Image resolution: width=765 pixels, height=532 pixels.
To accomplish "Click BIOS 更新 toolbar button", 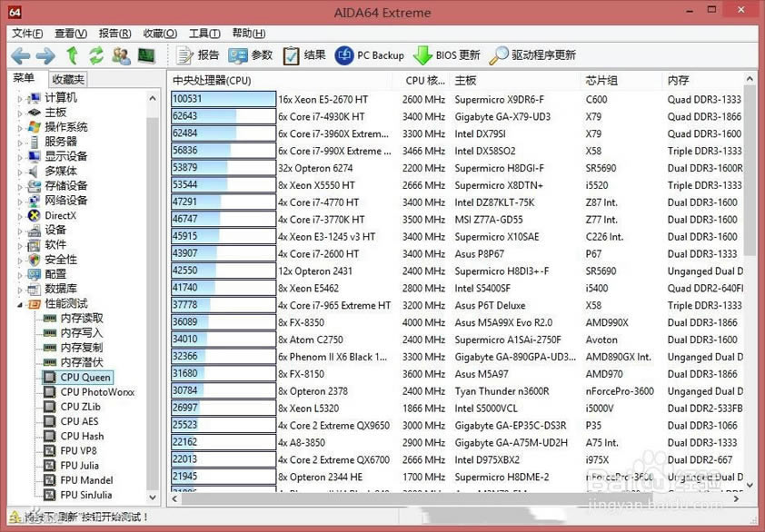I will point(446,55).
